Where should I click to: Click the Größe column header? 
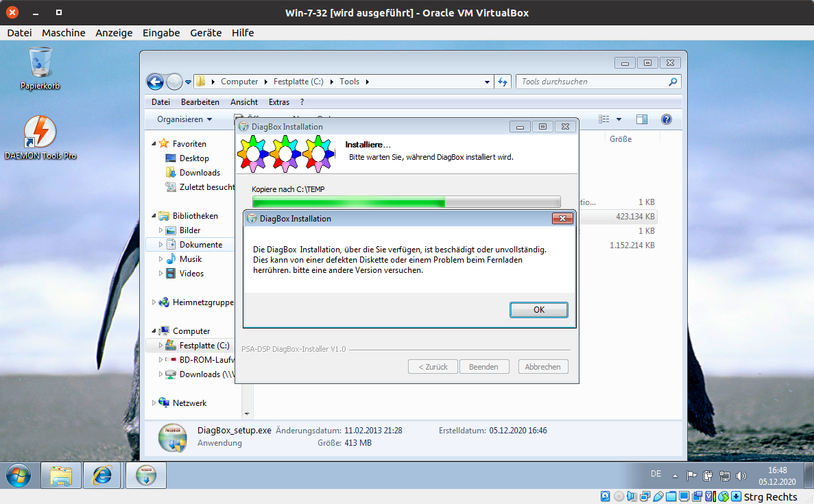[x=621, y=139]
